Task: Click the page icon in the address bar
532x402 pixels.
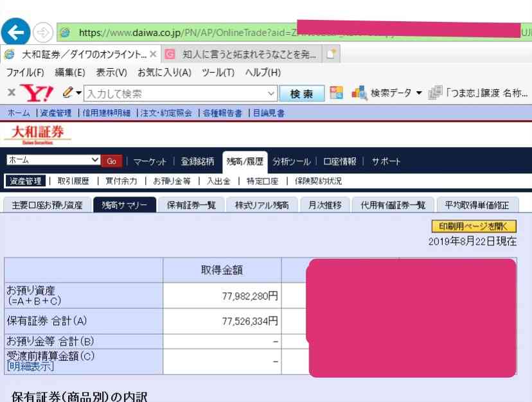Action: click(x=65, y=33)
